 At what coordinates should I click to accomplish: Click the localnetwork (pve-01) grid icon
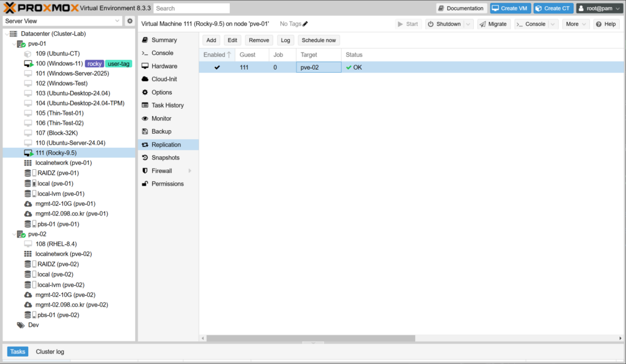click(28, 163)
